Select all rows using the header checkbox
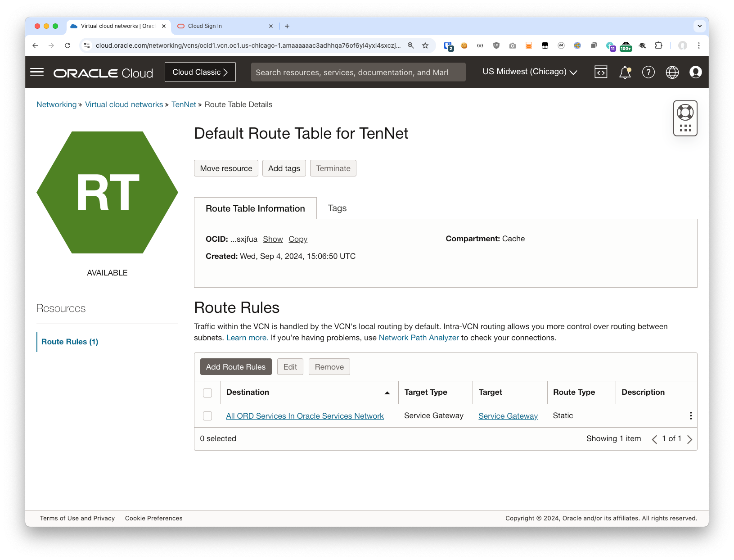This screenshot has width=734, height=560. click(207, 393)
